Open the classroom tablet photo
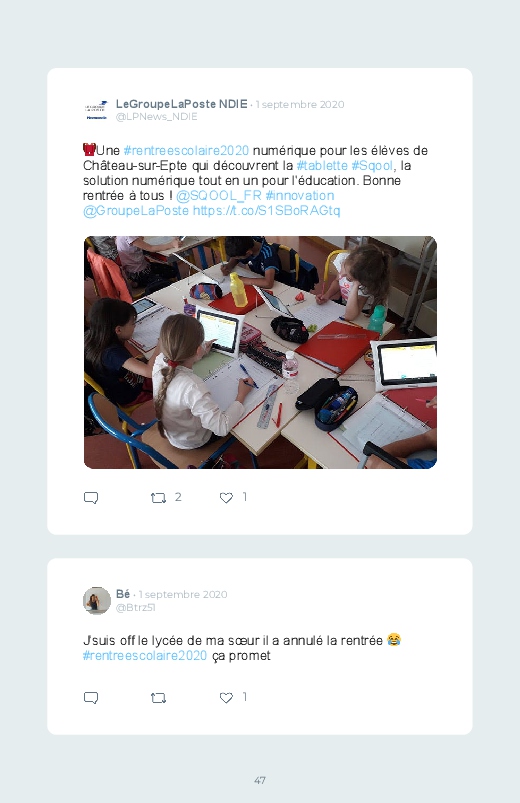Image resolution: width=520 pixels, height=803 pixels. tap(260, 352)
